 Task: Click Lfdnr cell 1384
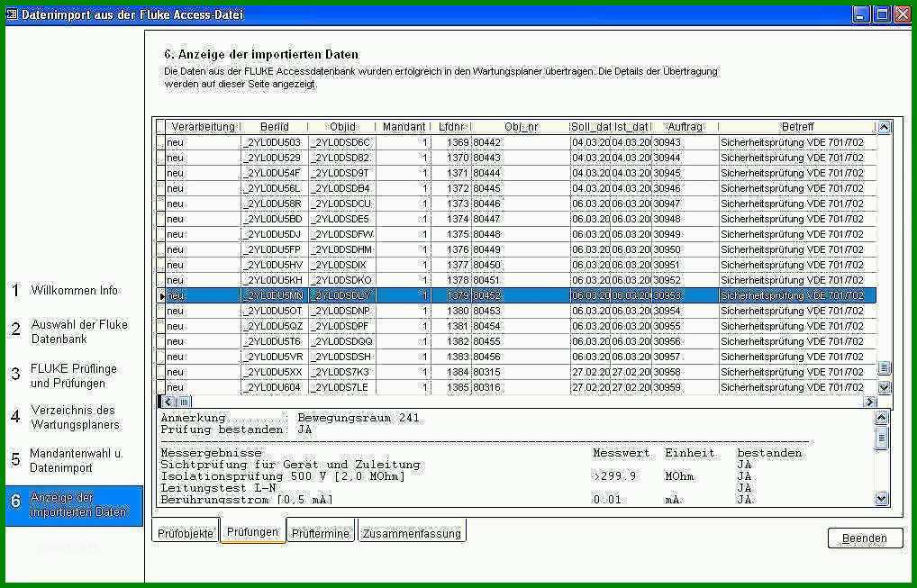coord(451,372)
